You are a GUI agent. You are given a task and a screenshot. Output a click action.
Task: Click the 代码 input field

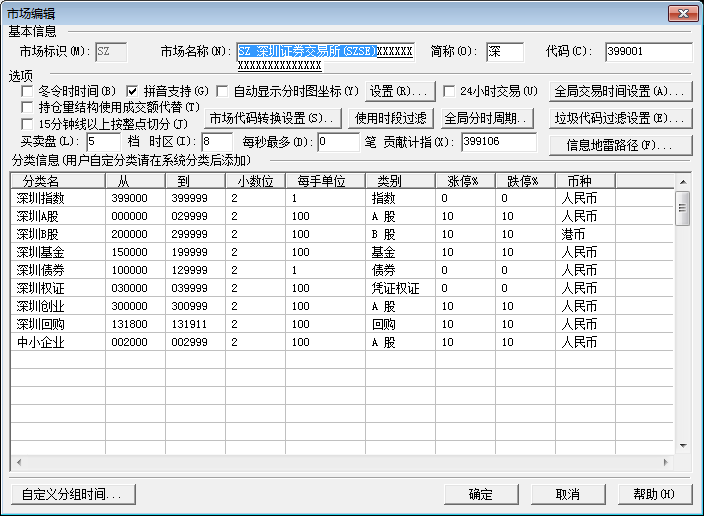pos(647,52)
